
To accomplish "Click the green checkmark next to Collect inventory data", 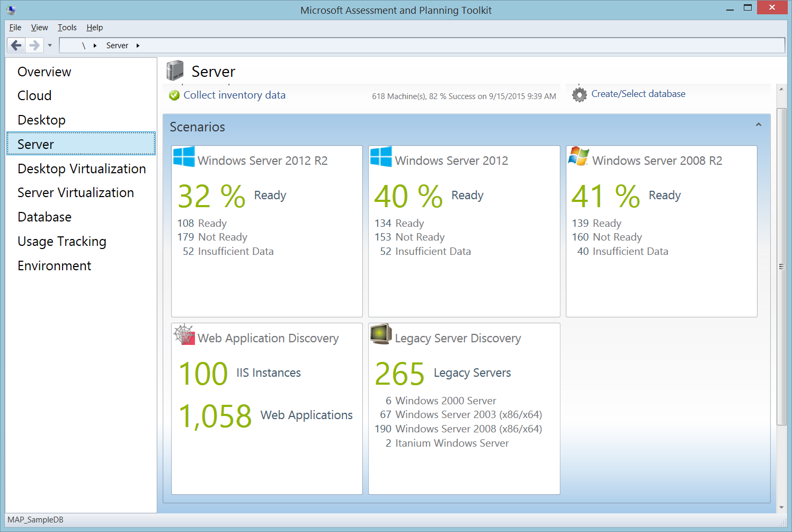I will (174, 95).
